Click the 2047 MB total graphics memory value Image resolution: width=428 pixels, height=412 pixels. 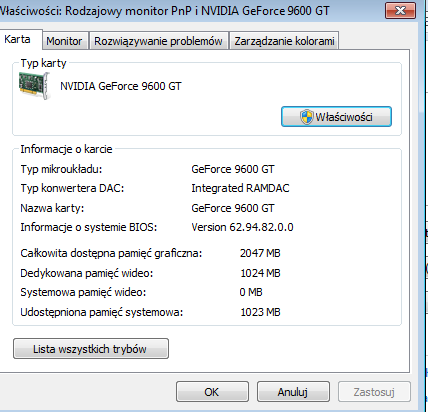click(260, 253)
